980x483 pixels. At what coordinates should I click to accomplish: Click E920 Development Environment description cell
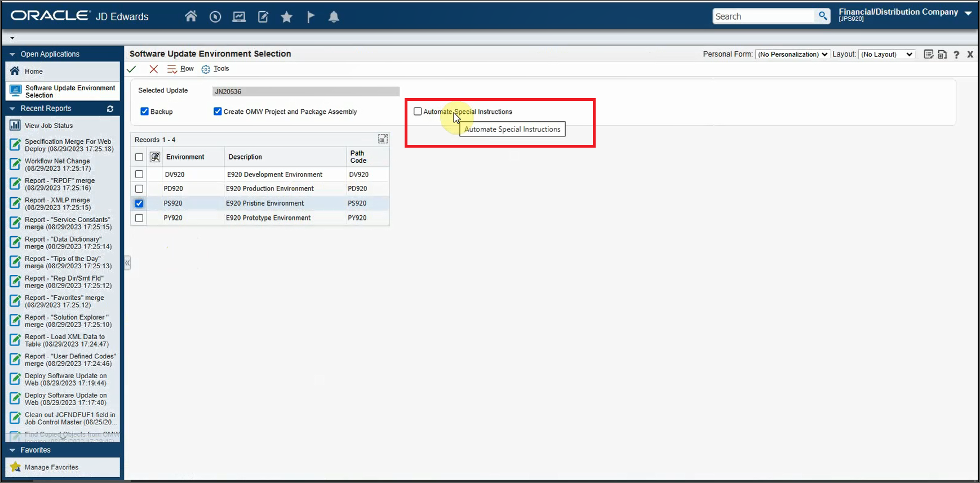(x=285, y=175)
